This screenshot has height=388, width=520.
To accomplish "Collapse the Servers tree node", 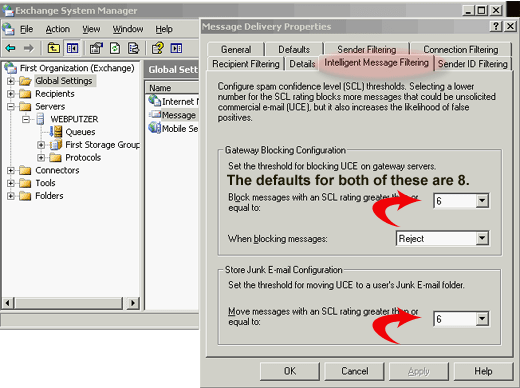I will (11, 106).
